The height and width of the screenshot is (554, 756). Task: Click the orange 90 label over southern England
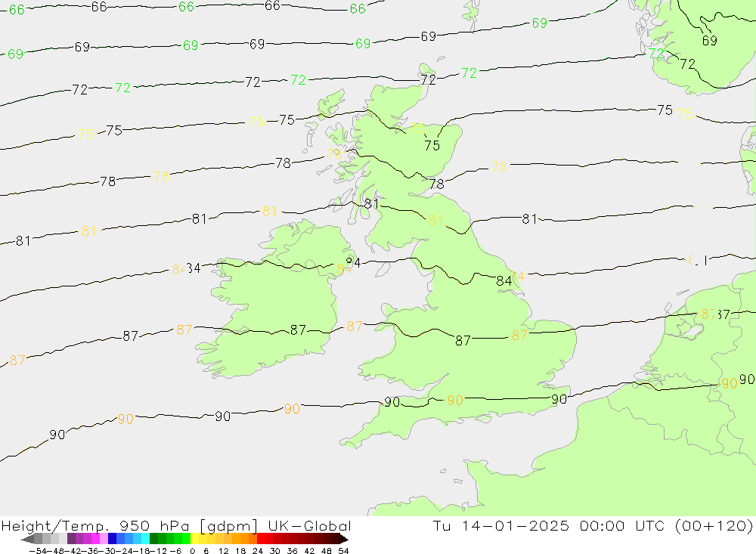coord(455,400)
